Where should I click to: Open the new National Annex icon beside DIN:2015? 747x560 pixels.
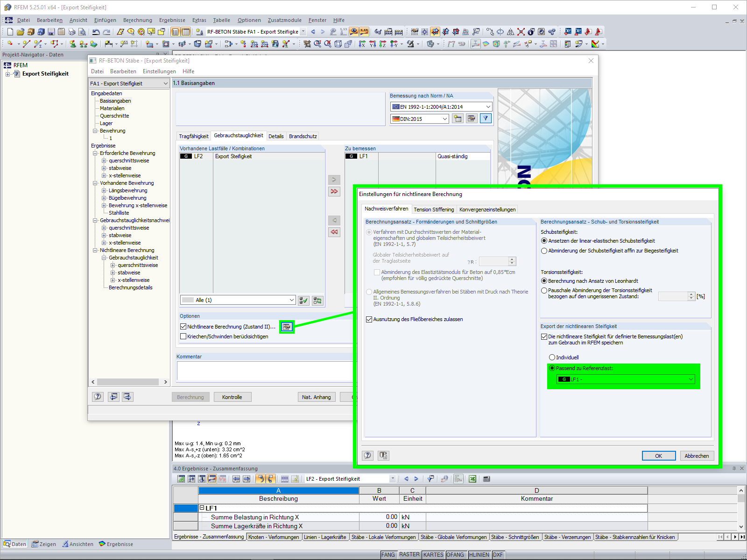coord(458,119)
